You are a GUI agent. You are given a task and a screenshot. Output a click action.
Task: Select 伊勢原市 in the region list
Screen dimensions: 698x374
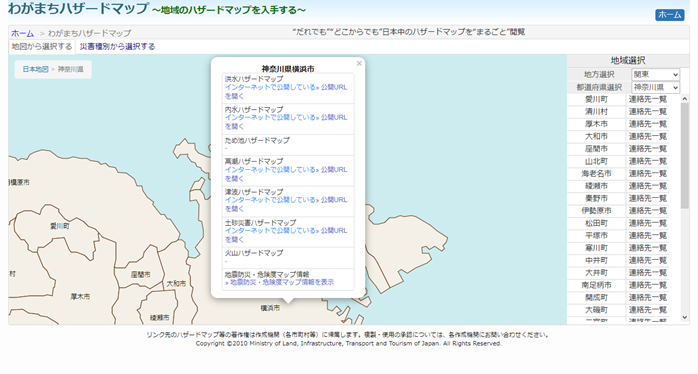(x=596, y=211)
